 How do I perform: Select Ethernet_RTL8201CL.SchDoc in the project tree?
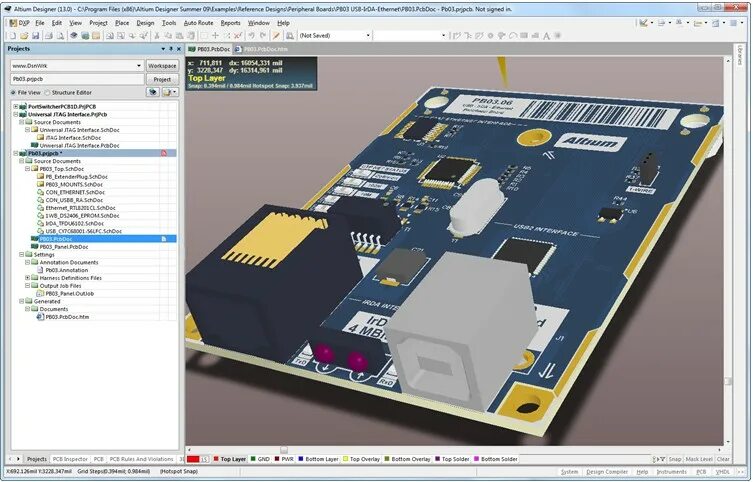(80, 208)
